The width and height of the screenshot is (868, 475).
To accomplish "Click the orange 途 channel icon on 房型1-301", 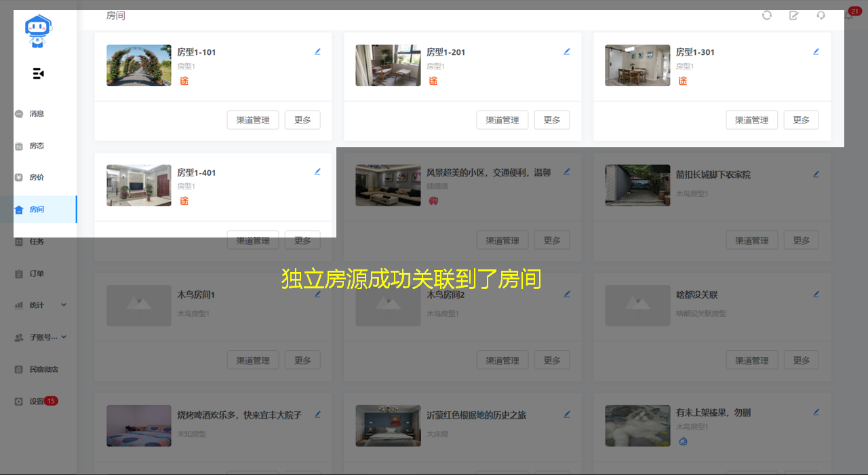I will pyautogui.click(x=683, y=81).
